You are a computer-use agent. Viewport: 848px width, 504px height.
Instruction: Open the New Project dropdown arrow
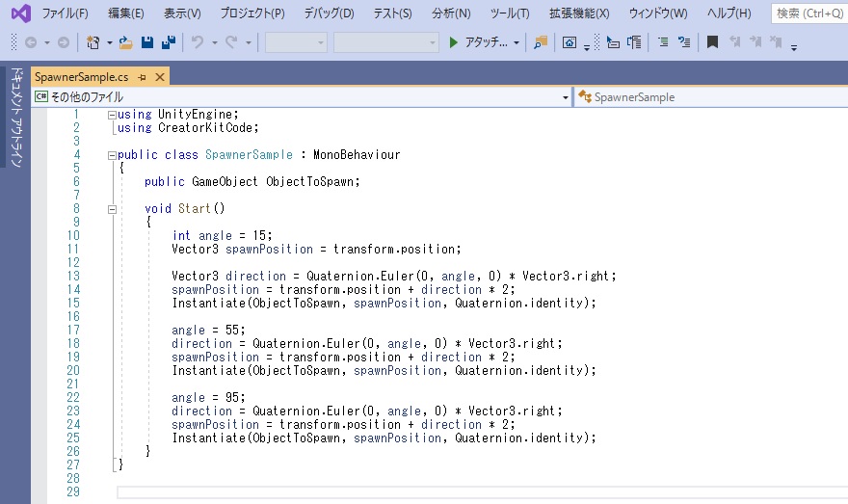pyautogui.click(x=109, y=42)
